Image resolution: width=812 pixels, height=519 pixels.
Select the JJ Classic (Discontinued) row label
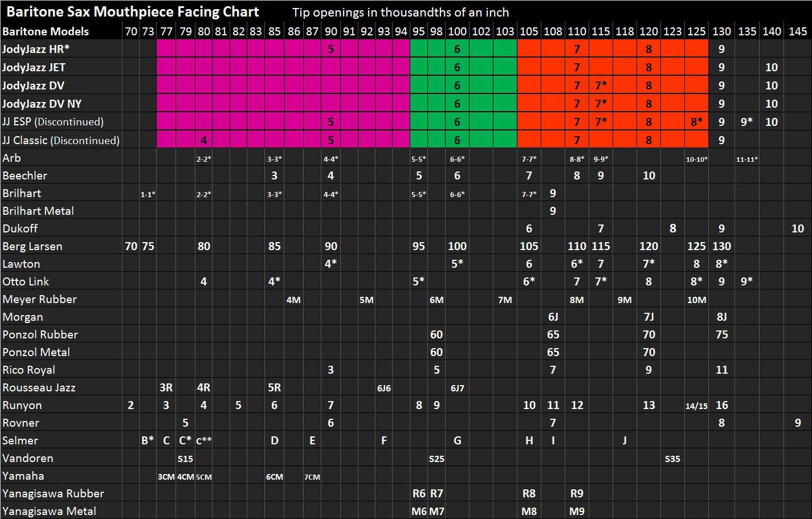pos(60,140)
